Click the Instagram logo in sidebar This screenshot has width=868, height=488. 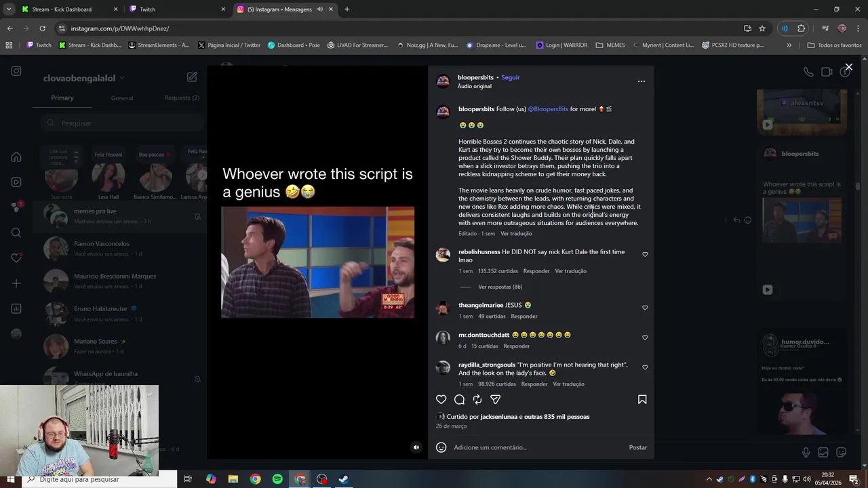tap(16, 71)
